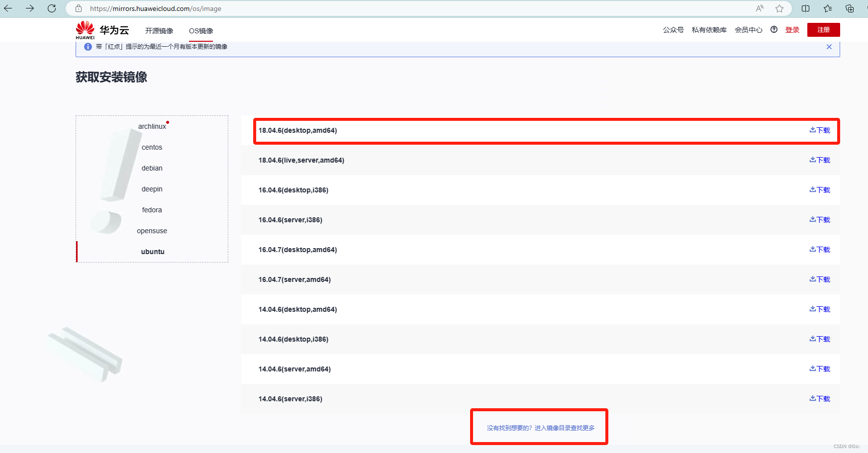Select deepin in OS list
The height and width of the screenshot is (453, 868).
152,189
